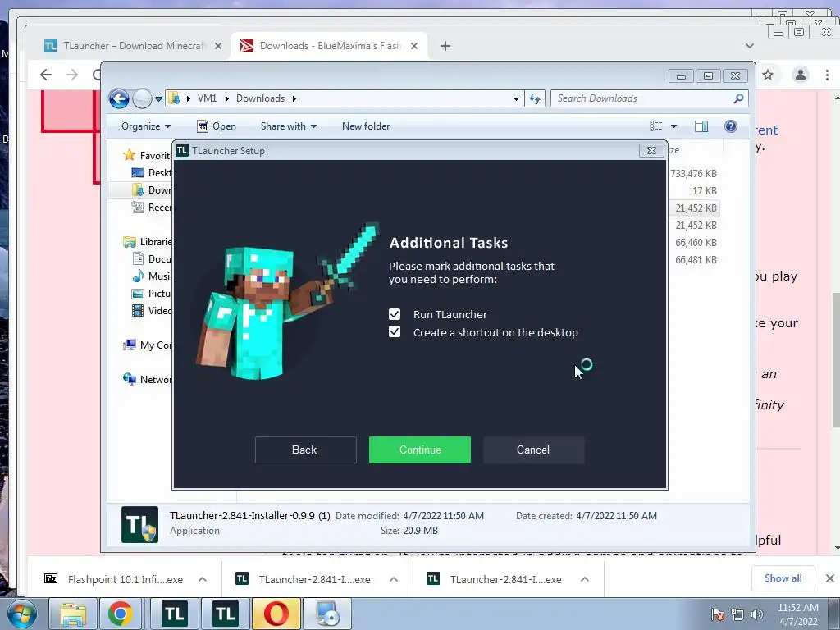
Task: Click the volume icon in system tray
Action: click(x=757, y=614)
